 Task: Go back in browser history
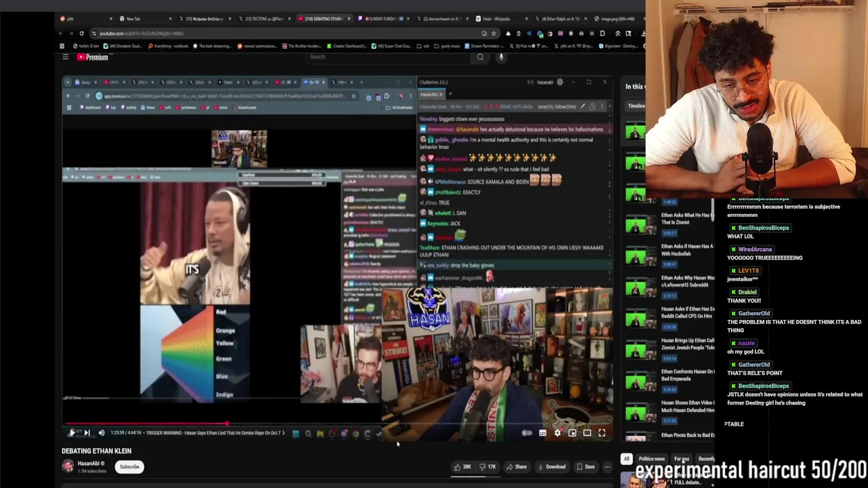[60, 33]
